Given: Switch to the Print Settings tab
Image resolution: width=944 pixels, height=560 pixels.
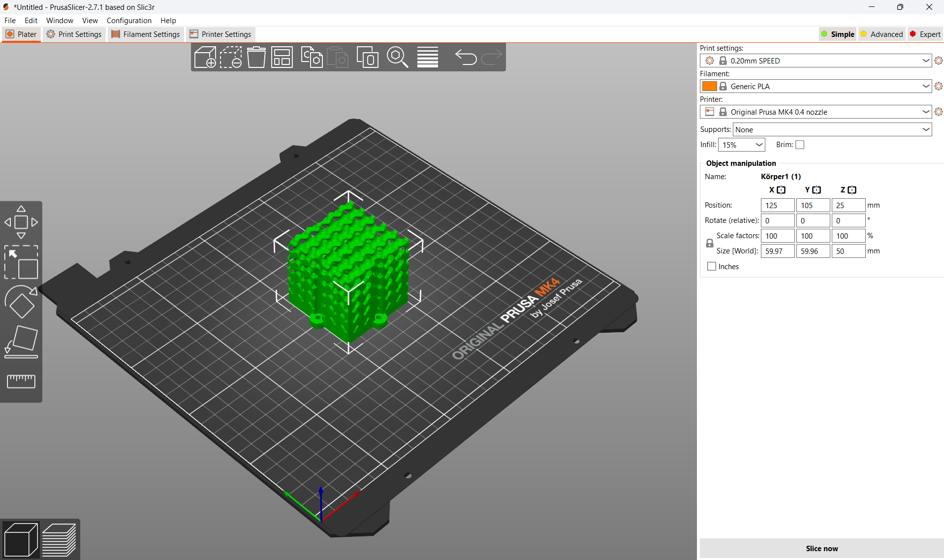Looking at the screenshot, I should click(x=74, y=34).
